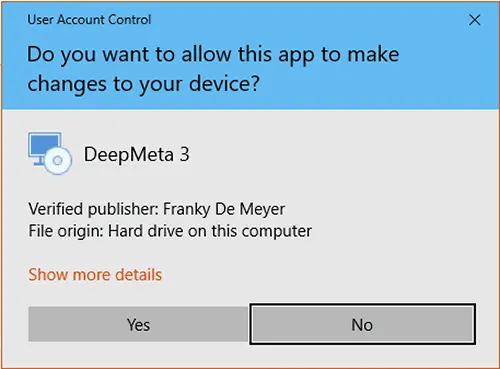The width and height of the screenshot is (500, 369).
Task: Expand Show more details
Action: pyautogui.click(x=95, y=275)
